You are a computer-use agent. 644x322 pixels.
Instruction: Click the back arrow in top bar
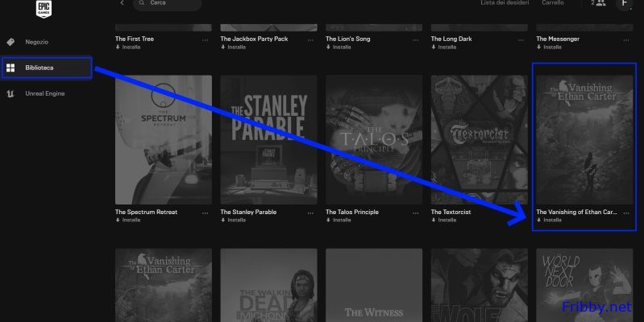tap(122, 4)
